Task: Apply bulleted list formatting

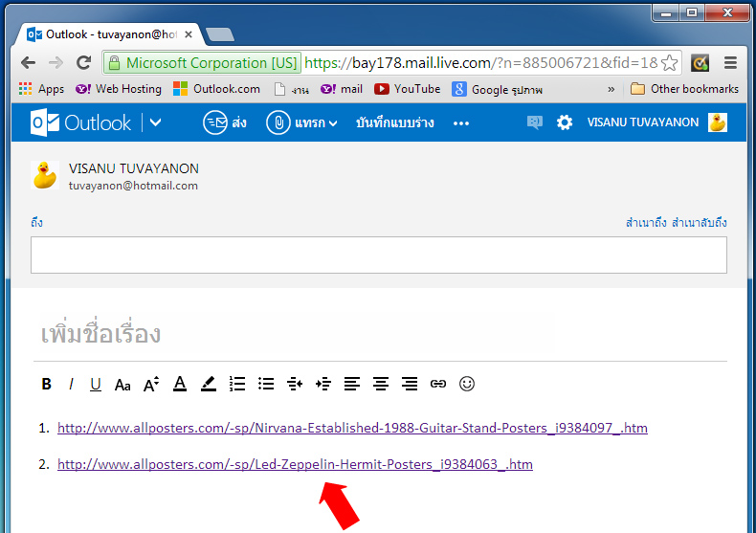Action: point(266,384)
